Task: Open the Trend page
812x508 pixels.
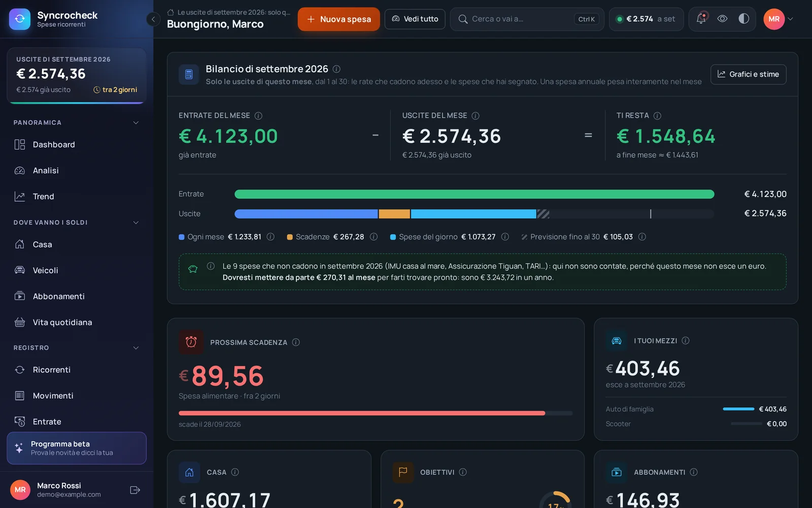Action: pos(76,197)
